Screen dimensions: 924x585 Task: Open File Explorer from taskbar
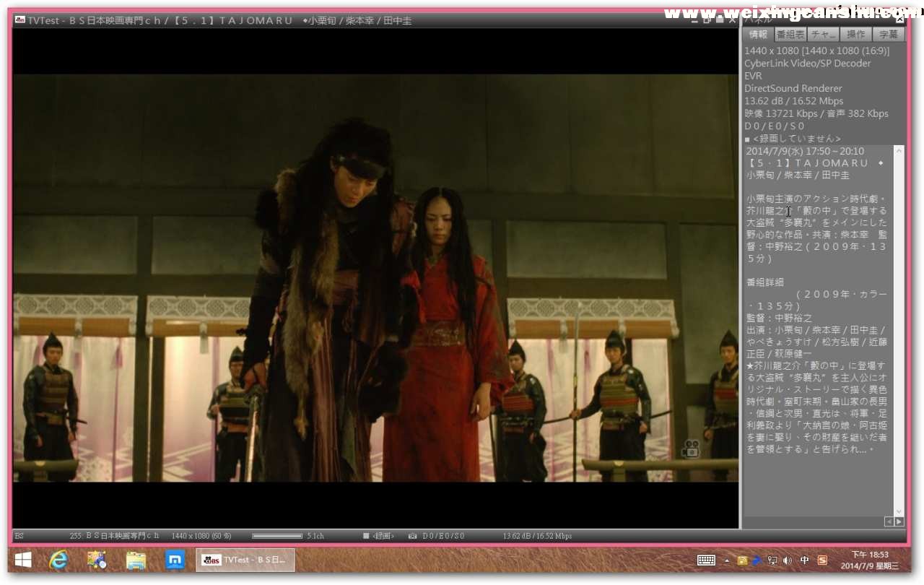coord(136,560)
